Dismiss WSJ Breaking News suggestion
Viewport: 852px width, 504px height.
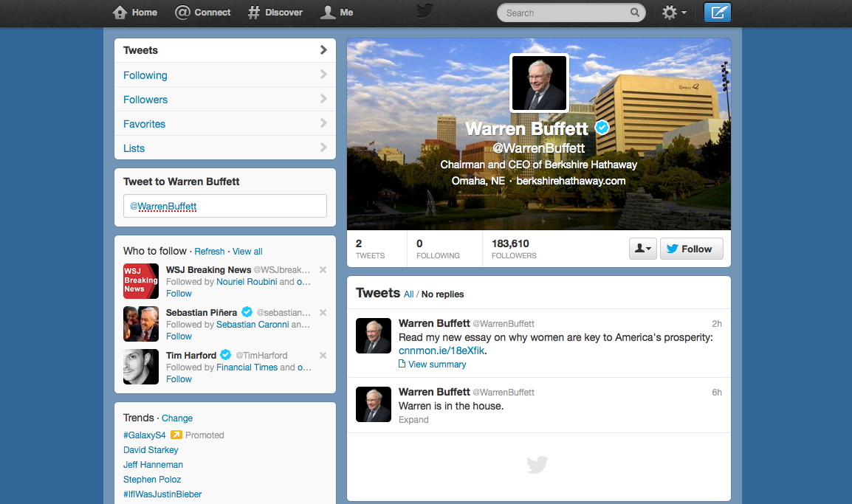point(323,270)
